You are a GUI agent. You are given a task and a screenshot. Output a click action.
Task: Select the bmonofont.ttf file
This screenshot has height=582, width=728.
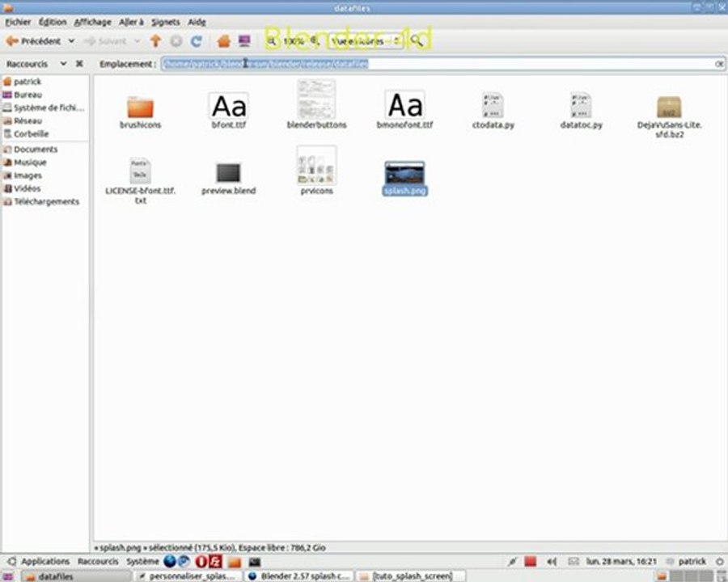[x=405, y=110]
